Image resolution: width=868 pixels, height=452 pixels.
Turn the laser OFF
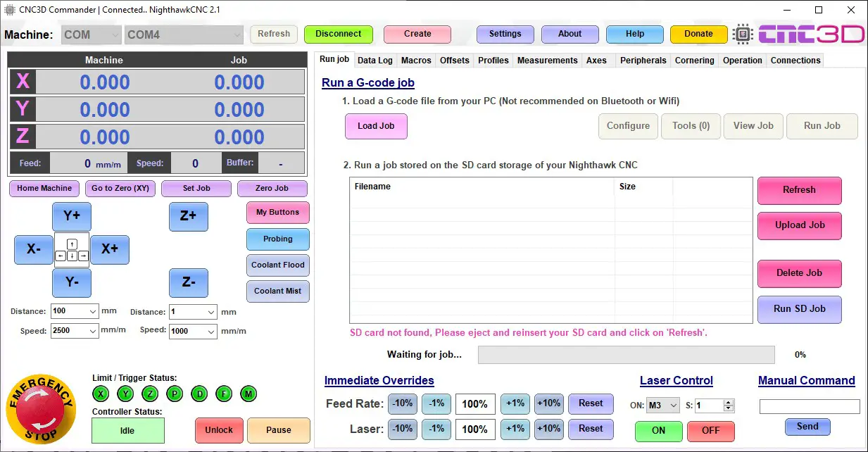point(711,431)
